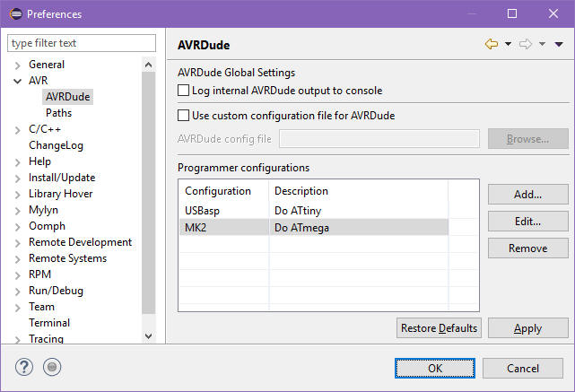Viewport: 575px width, 392px height.
Task: Click the forward navigation arrow icon
Action: pyautogui.click(x=526, y=44)
